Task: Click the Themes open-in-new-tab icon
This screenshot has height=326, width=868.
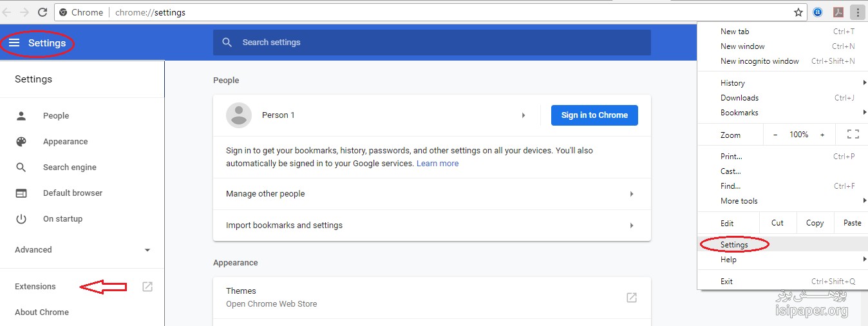Action: (x=632, y=297)
